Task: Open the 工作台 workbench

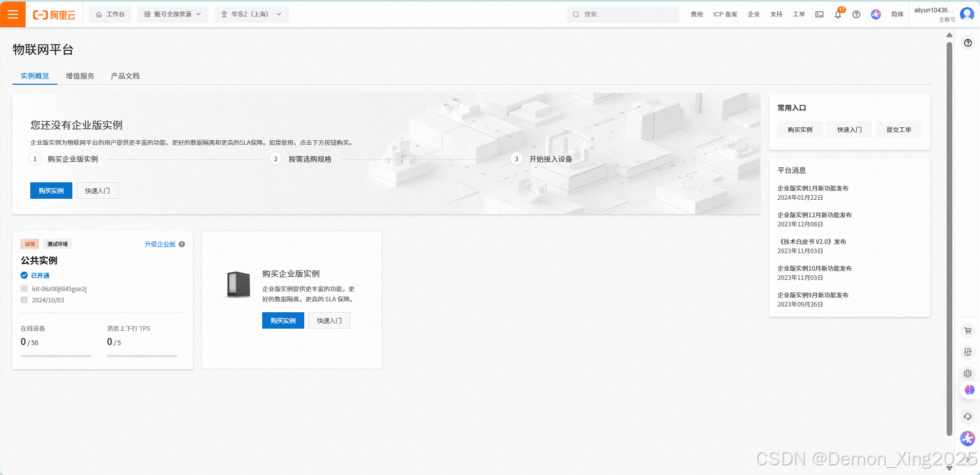Action: [110, 14]
